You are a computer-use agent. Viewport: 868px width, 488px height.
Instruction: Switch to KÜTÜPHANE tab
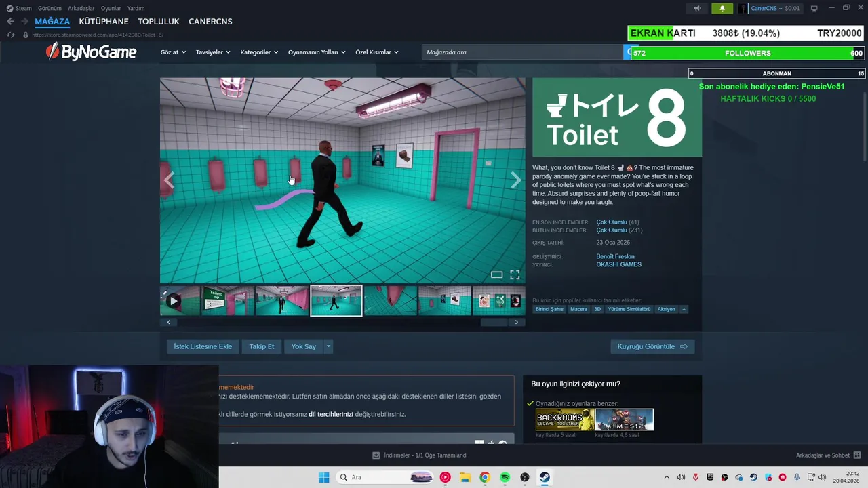(104, 22)
